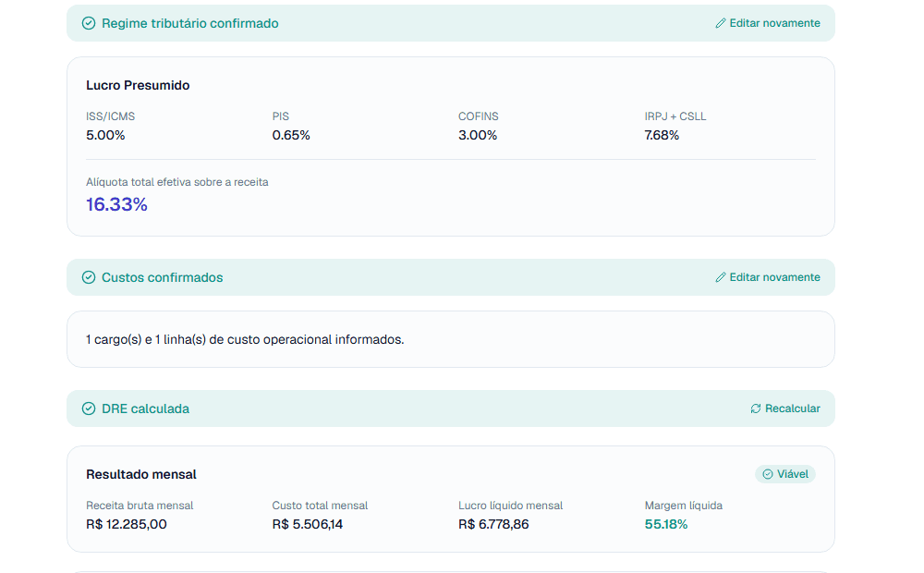
Task: Click the 1 cargo(s) e 1 linha(s) summary text
Action: pos(245,339)
